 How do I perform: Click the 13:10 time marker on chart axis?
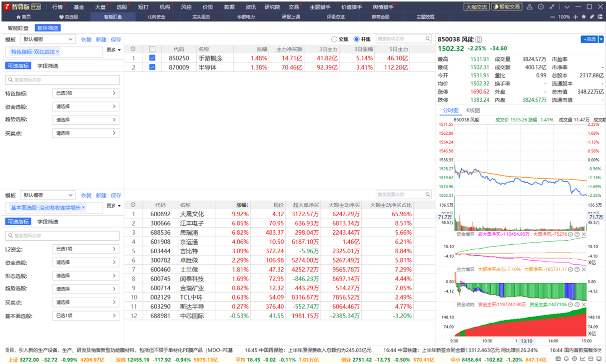click(527, 341)
